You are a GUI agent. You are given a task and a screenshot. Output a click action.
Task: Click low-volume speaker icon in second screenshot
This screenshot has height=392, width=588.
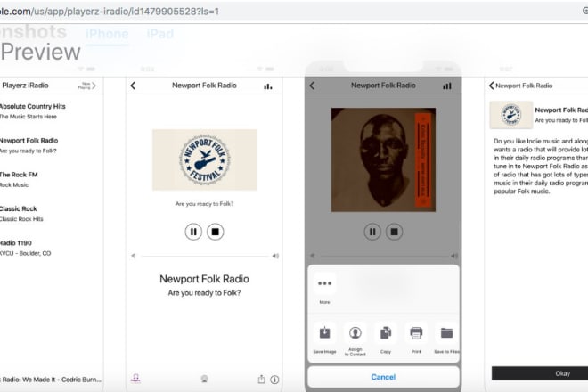point(133,256)
